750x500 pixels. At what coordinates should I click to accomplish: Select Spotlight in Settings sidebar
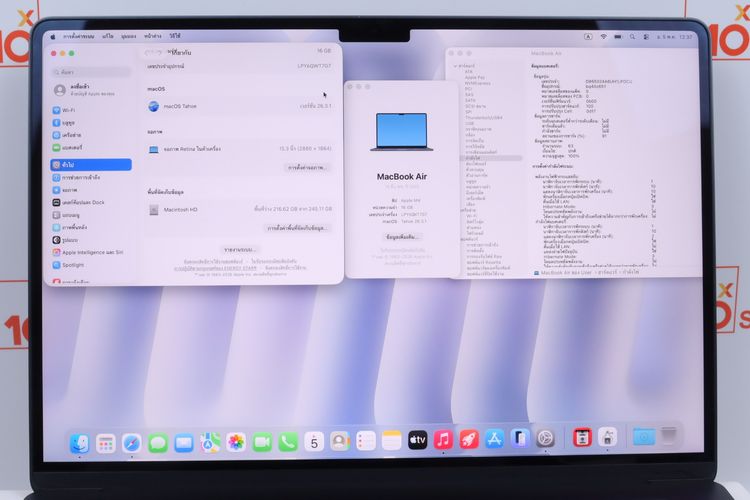click(91, 265)
